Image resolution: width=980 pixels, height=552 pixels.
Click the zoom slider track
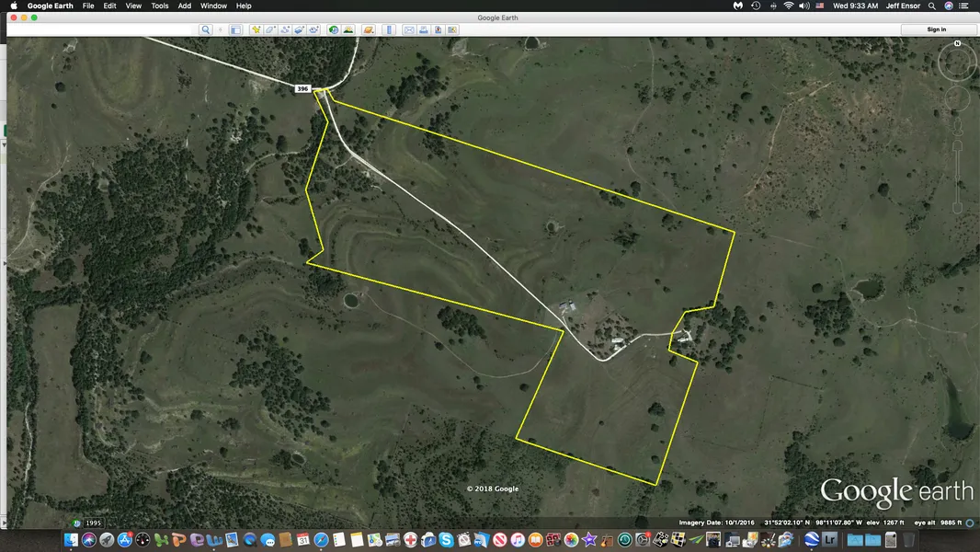957,166
